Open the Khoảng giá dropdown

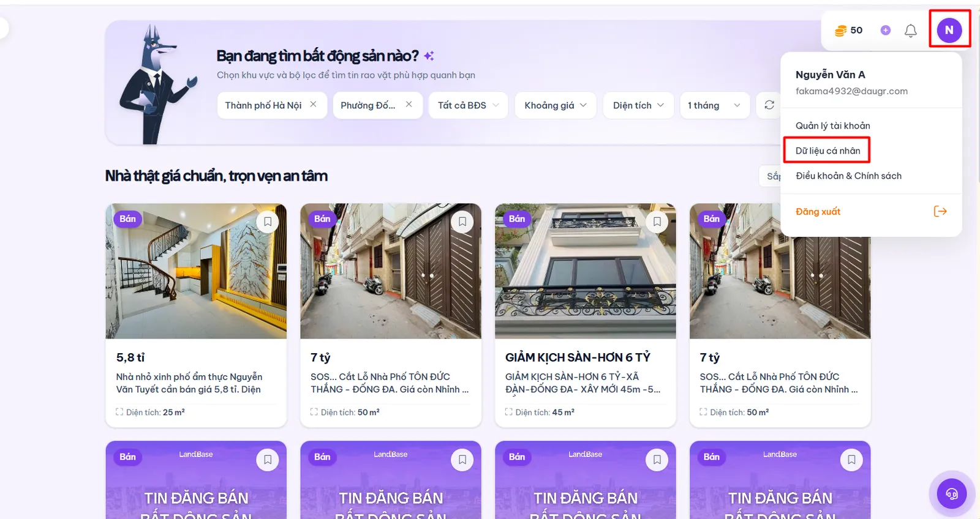click(555, 105)
